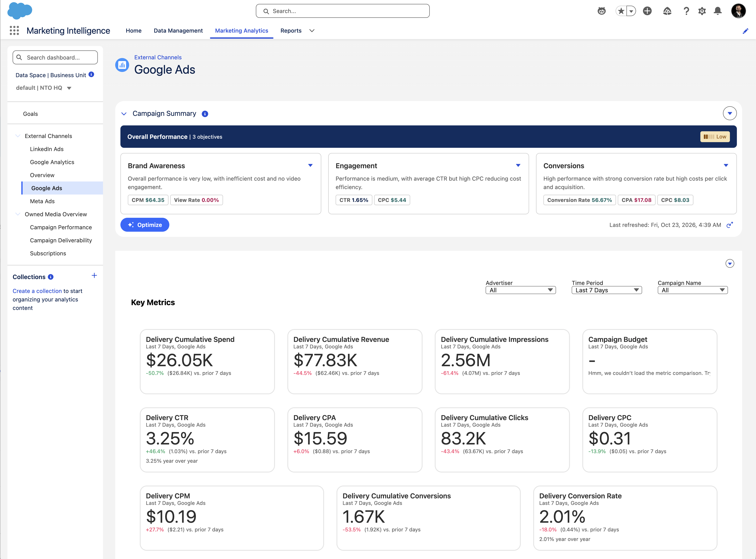Open the App Launcher grid icon
Image resolution: width=756 pixels, height=559 pixels.
[x=14, y=30]
